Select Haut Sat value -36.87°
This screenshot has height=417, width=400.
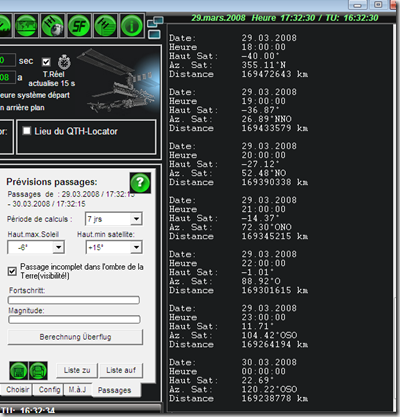[261, 110]
